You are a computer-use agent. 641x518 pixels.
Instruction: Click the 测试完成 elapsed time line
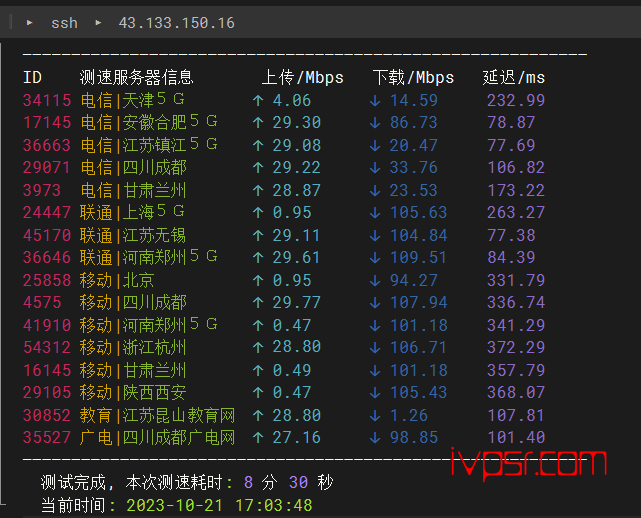tap(187, 482)
